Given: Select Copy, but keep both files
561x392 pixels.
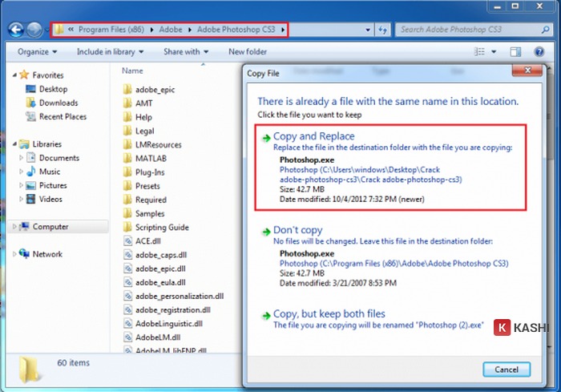Looking at the screenshot, I should click(x=329, y=313).
